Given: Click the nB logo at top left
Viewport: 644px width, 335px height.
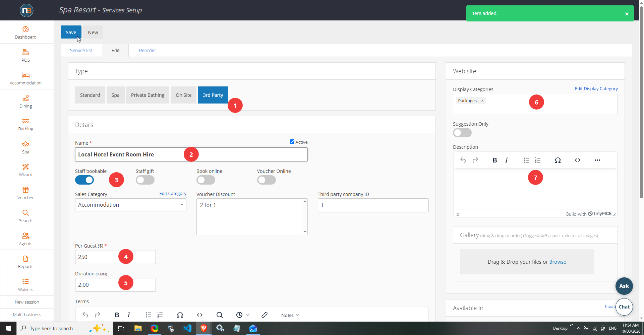Looking at the screenshot, I should pyautogui.click(x=26, y=10).
